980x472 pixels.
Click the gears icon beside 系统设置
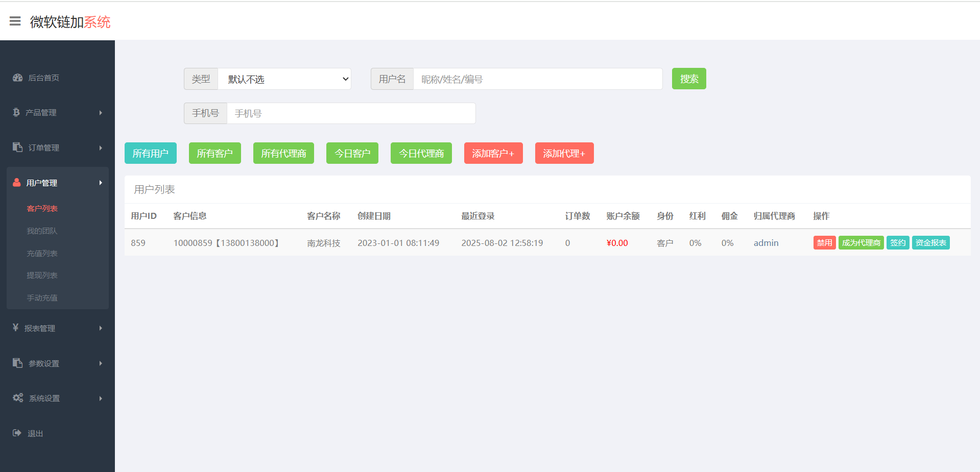(x=18, y=398)
